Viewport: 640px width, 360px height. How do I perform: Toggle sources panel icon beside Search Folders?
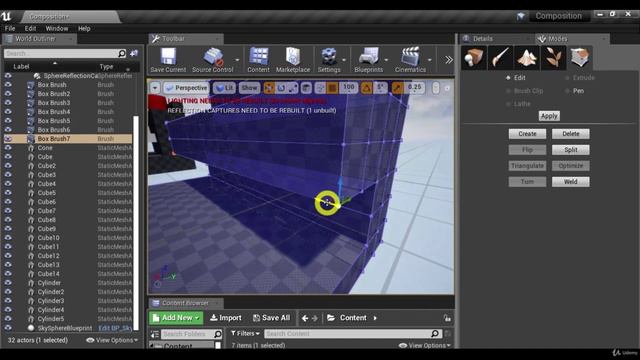155,334
